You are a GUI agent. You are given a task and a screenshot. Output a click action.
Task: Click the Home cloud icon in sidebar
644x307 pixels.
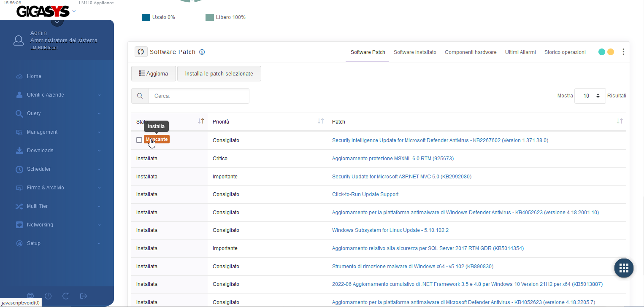[19, 76]
